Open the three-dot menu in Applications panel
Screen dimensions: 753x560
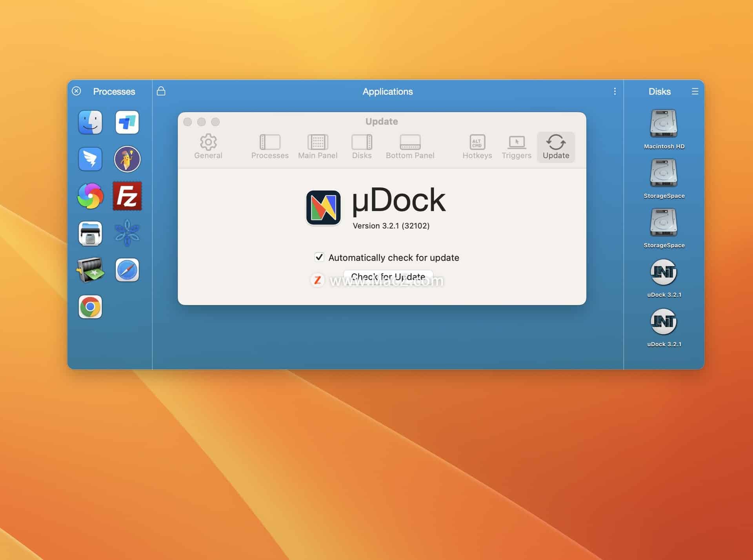point(615,91)
